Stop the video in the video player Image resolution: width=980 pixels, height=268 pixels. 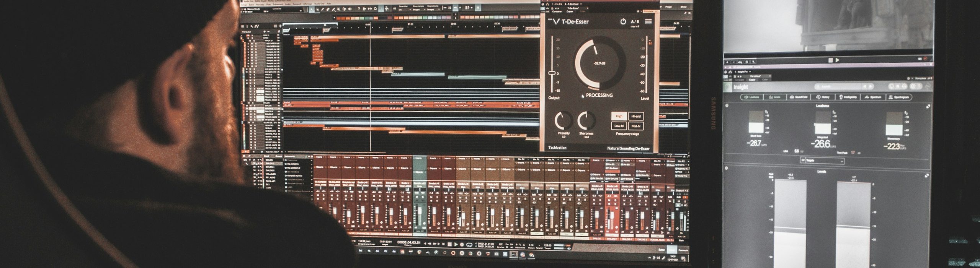831,60
